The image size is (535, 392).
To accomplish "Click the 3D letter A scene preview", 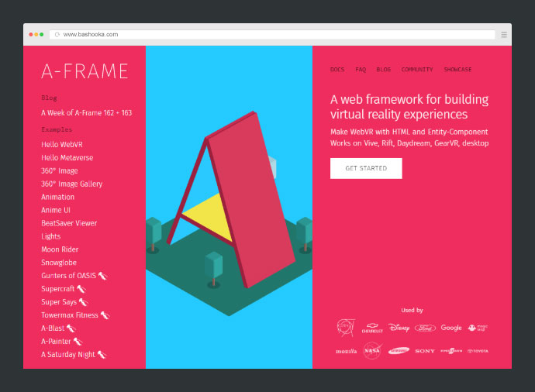I will tap(229, 207).
